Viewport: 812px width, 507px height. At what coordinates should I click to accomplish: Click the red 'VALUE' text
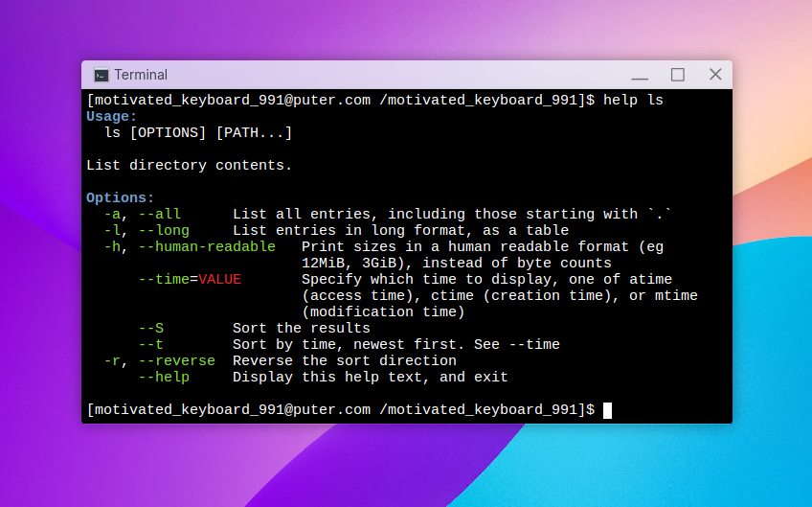click(x=219, y=279)
